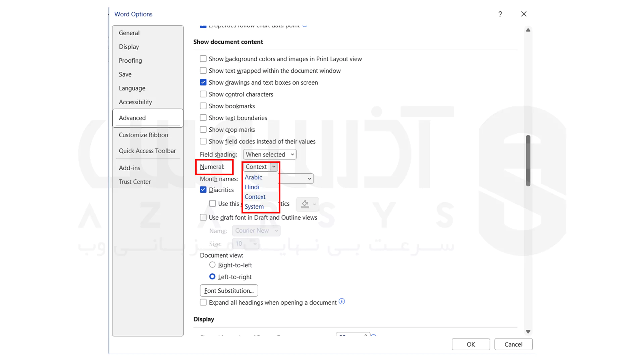Click the Cancel button
Viewport: 644px width, 362px height.
514,344
